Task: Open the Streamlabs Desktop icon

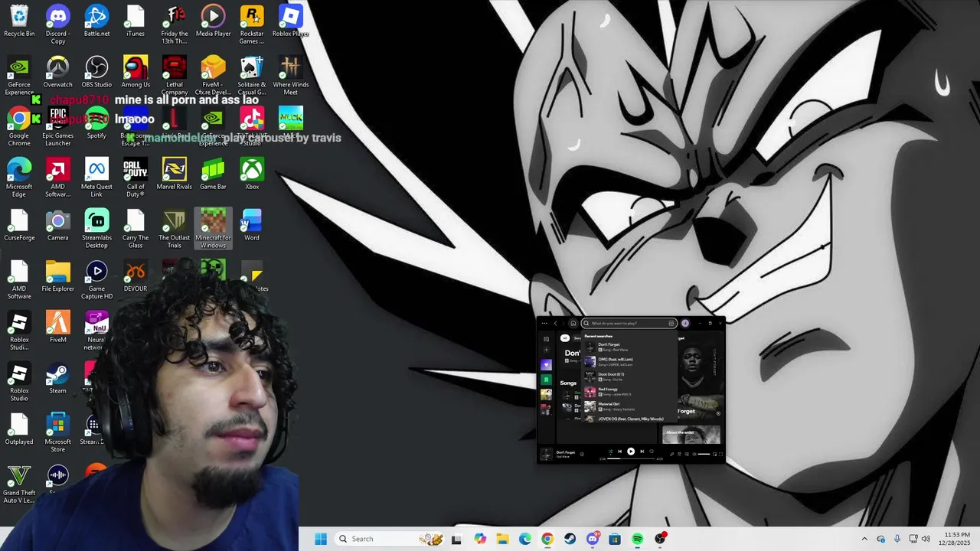Action: click(x=96, y=228)
